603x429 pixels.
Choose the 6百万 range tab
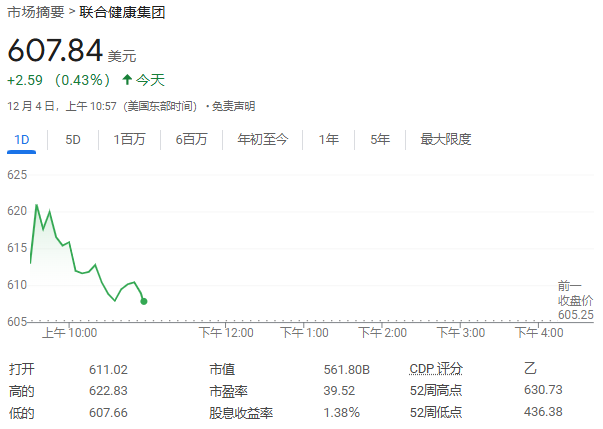[191, 140]
